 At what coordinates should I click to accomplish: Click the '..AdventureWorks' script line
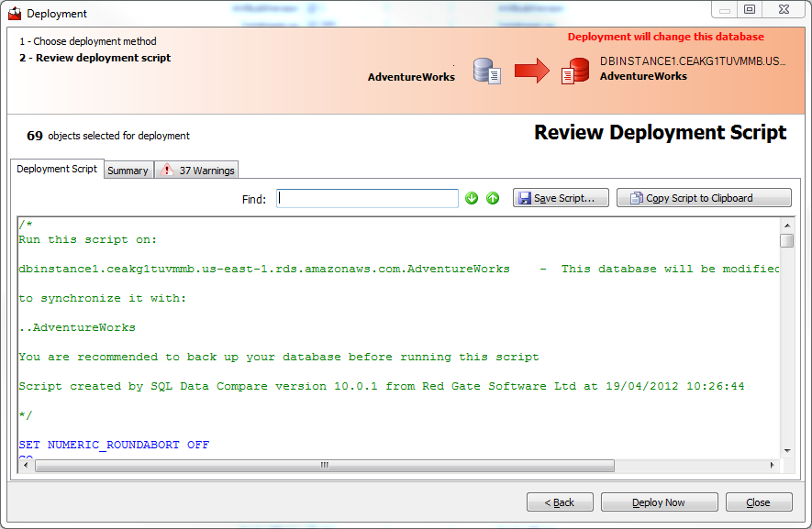point(77,327)
